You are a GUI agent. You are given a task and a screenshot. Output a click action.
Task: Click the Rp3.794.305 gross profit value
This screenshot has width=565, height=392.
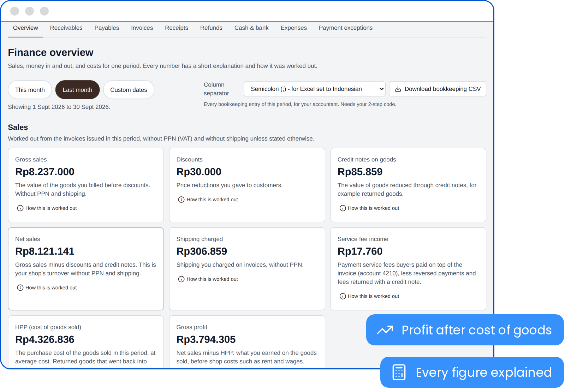[206, 340]
